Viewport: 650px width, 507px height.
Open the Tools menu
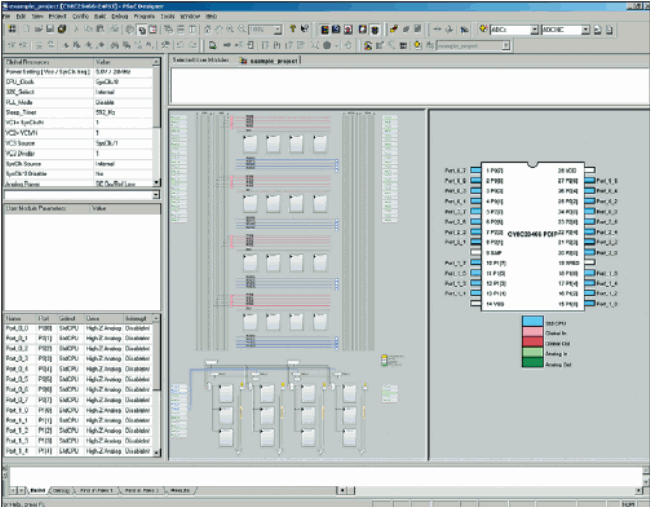tap(167, 16)
